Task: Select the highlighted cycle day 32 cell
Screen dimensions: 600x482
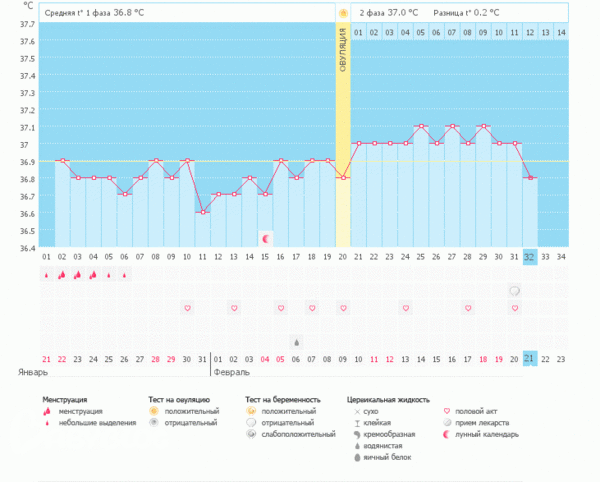Action: [530, 257]
